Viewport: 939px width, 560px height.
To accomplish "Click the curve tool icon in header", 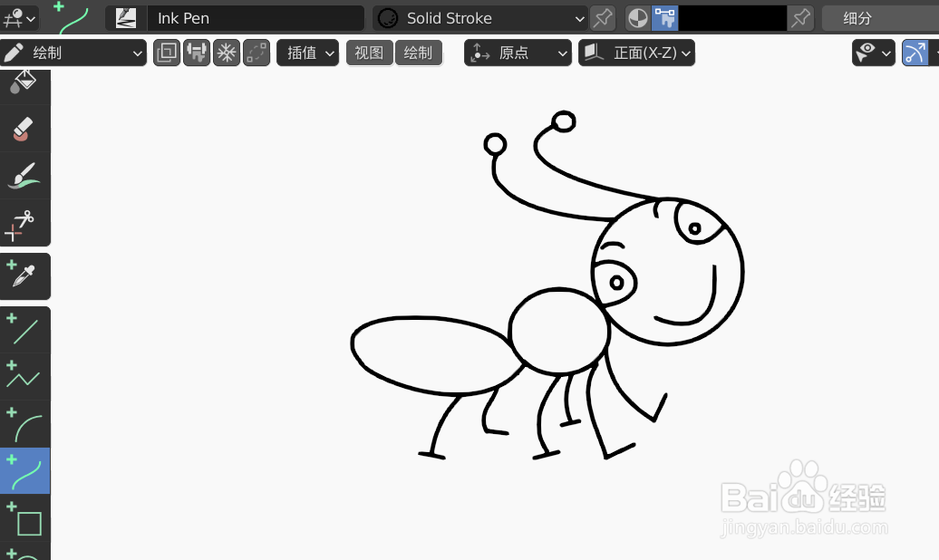I will 73,17.
